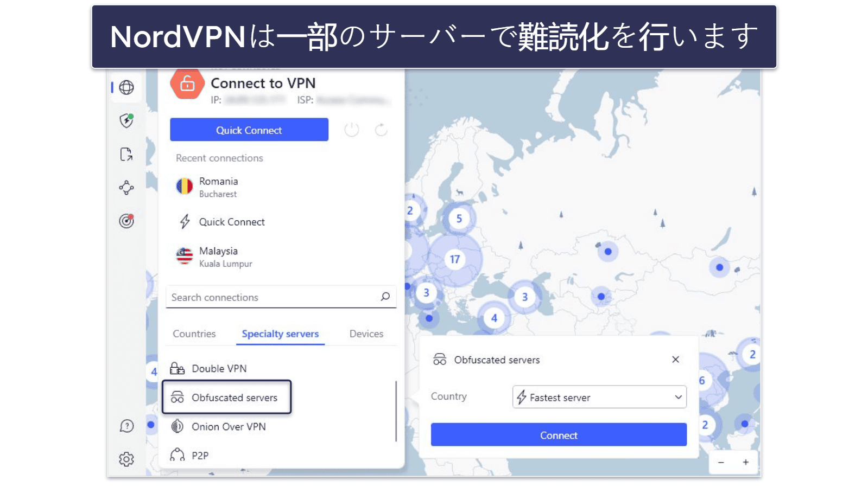Click the search magnifier icon

click(x=385, y=297)
